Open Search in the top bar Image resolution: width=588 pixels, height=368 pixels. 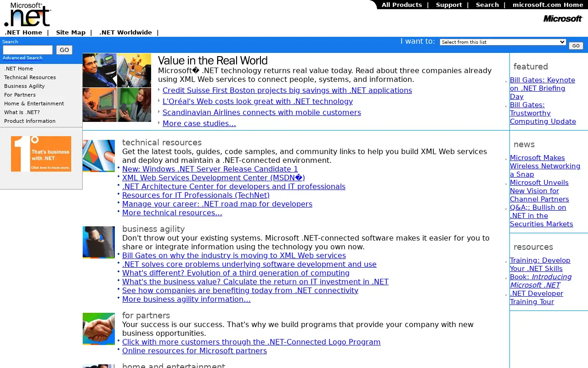pyautogui.click(x=487, y=5)
